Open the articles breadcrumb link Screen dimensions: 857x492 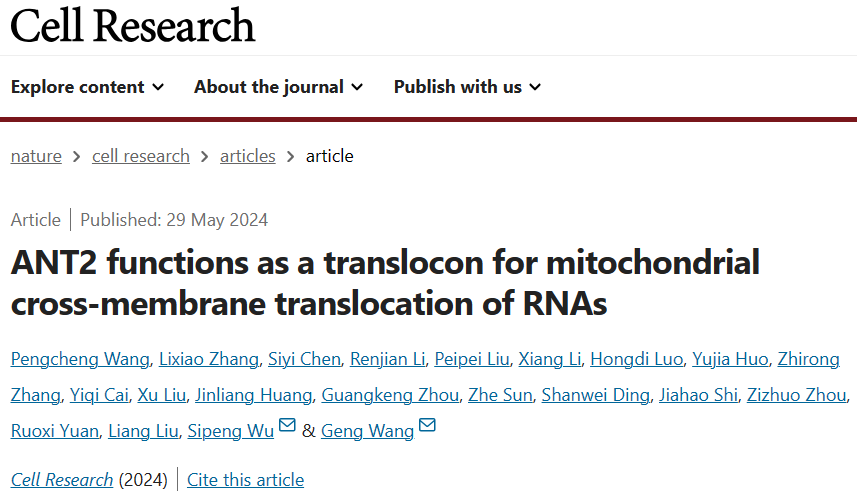(x=248, y=156)
